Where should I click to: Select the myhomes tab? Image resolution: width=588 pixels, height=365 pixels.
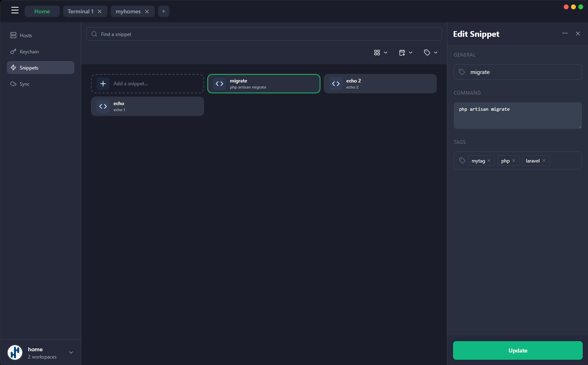pos(129,11)
